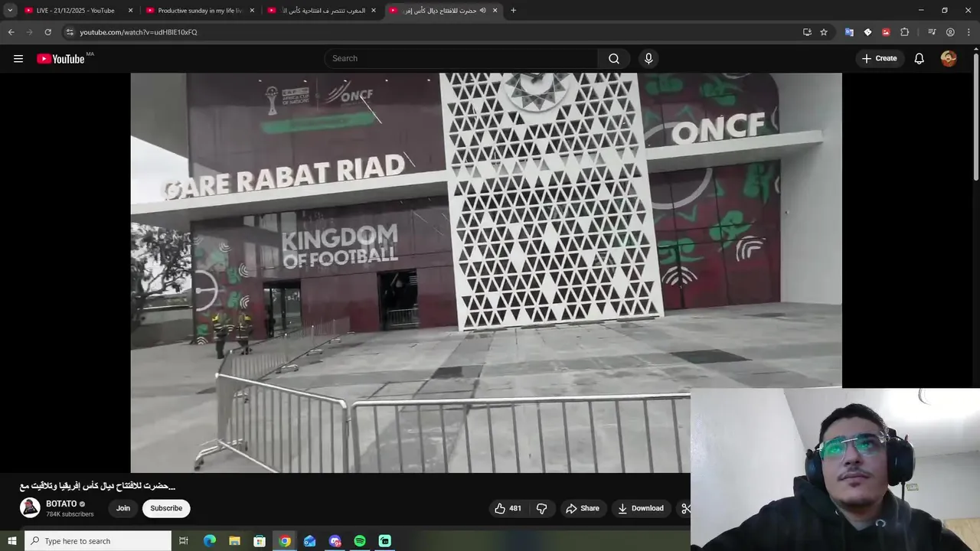980x551 pixels.
Task: Open the red image extension icon
Action: pyautogui.click(x=886, y=32)
